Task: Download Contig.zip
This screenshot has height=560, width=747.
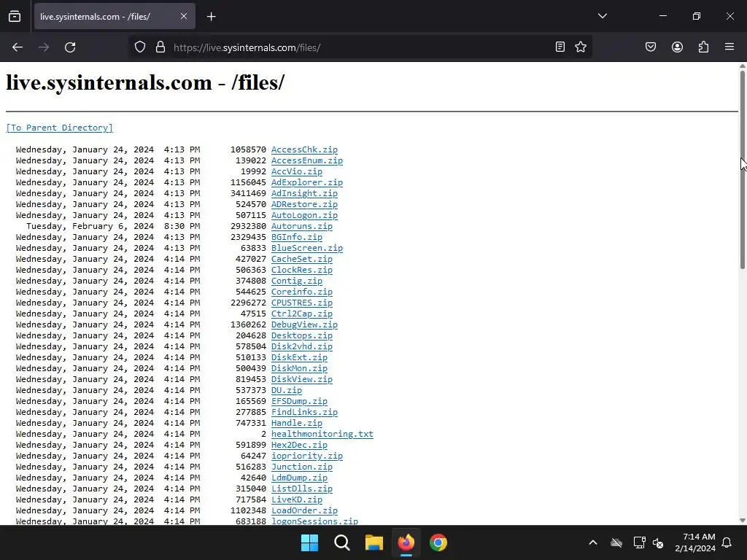Action: pyautogui.click(x=297, y=281)
